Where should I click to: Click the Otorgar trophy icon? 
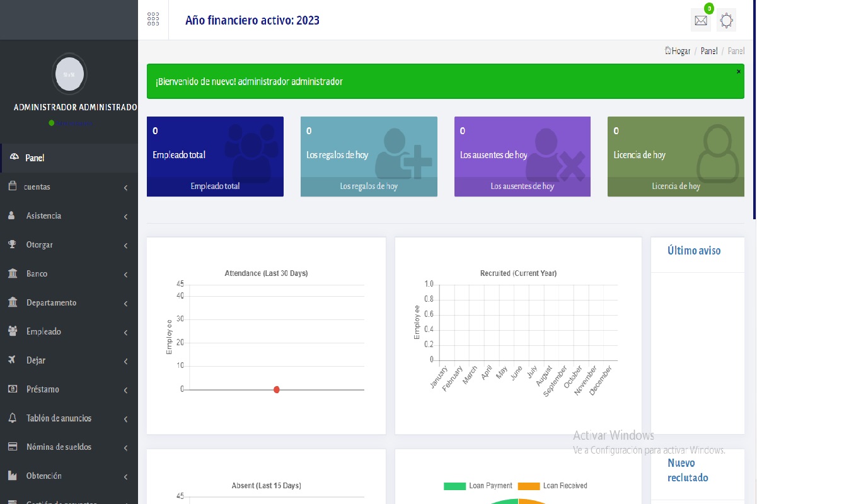click(12, 244)
